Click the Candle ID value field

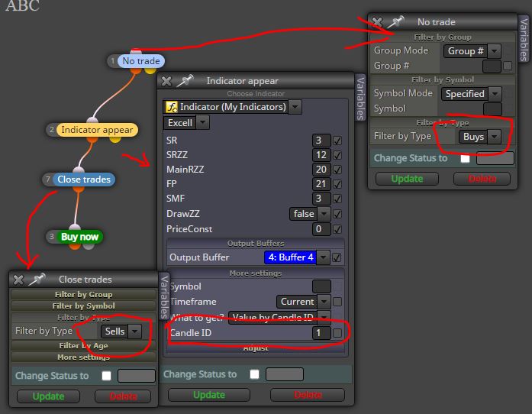(x=321, y=333)
